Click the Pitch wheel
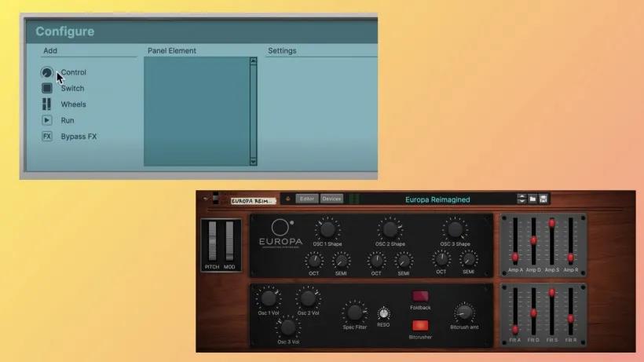Screen dimensions: 644x362 click(x=212, y=241)
